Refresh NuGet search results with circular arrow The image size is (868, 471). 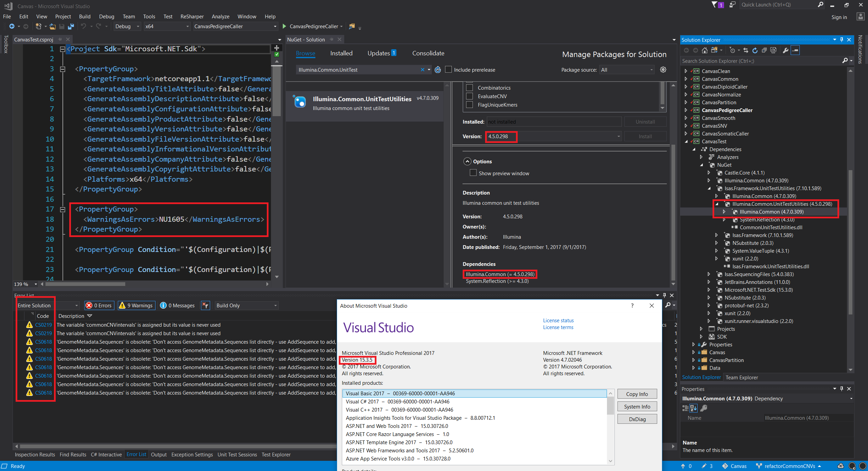click(438, 70)
